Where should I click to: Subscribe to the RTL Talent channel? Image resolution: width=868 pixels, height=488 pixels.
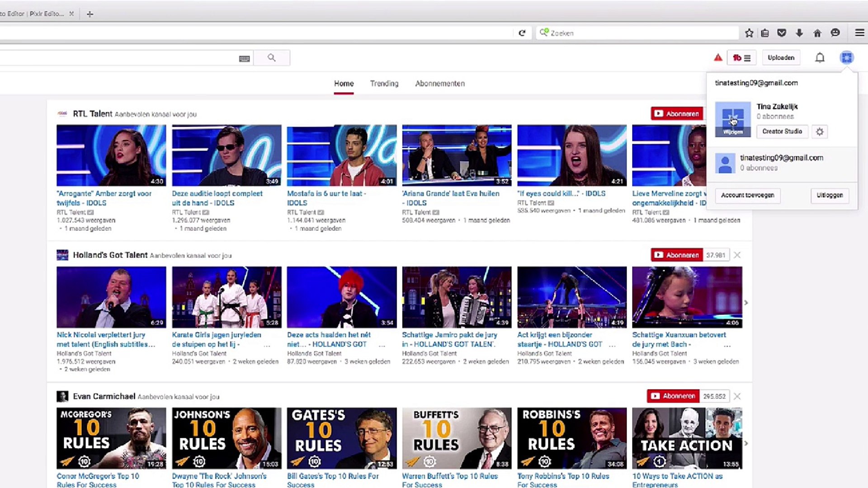coord(677,114)
